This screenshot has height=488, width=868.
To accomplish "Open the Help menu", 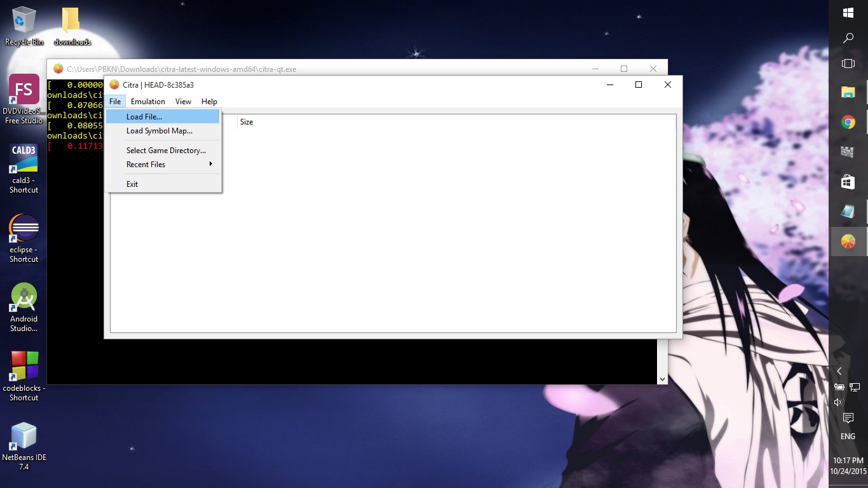I will click(x=209, y=102).
